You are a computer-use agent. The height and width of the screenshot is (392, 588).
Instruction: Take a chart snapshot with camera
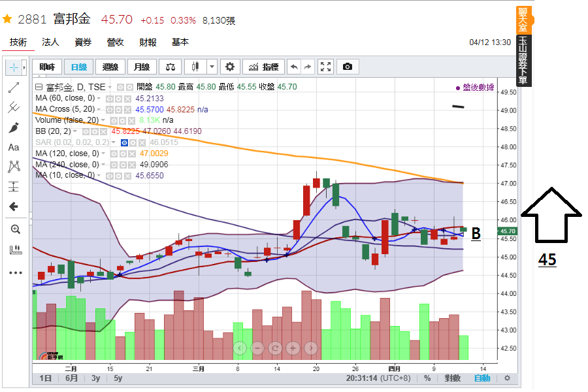[348, 67]
